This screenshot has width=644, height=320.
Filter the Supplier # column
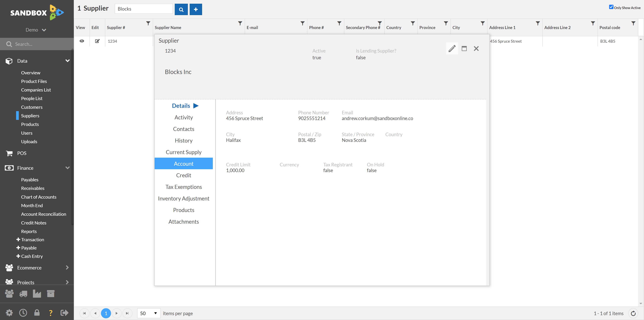(x=148, y=23)
